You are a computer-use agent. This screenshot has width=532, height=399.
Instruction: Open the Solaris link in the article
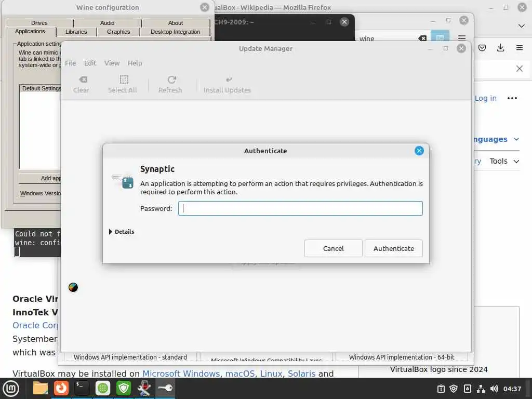[x=302, y=374]
